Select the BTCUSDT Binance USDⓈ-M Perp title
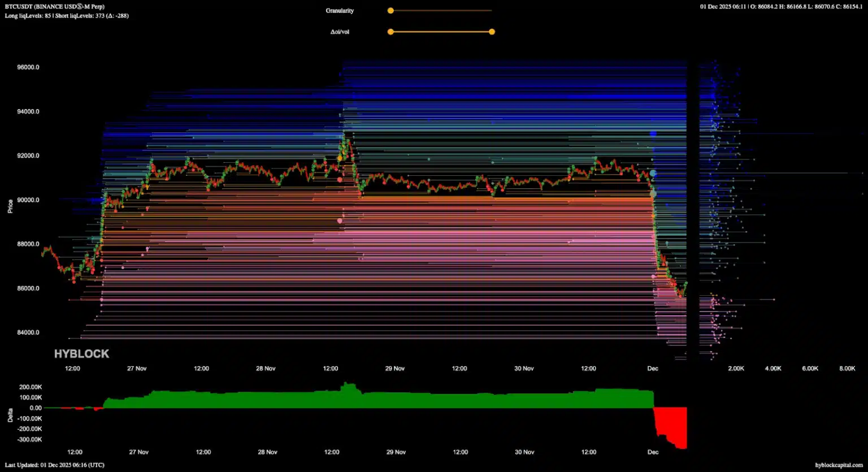The image size is (868, 472). click(x=54, y=7)
